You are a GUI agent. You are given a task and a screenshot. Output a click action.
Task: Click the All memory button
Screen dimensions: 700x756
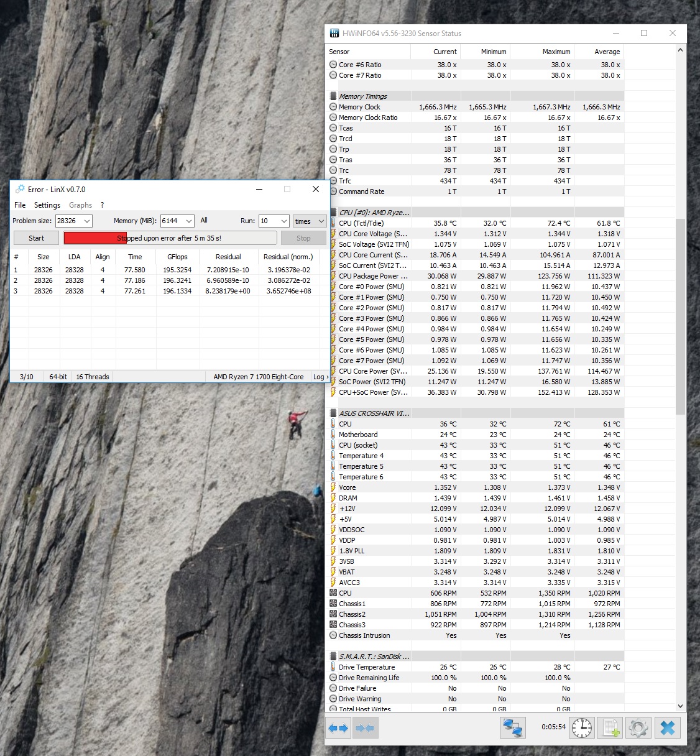pyautogui.click(x=204, y=221)
